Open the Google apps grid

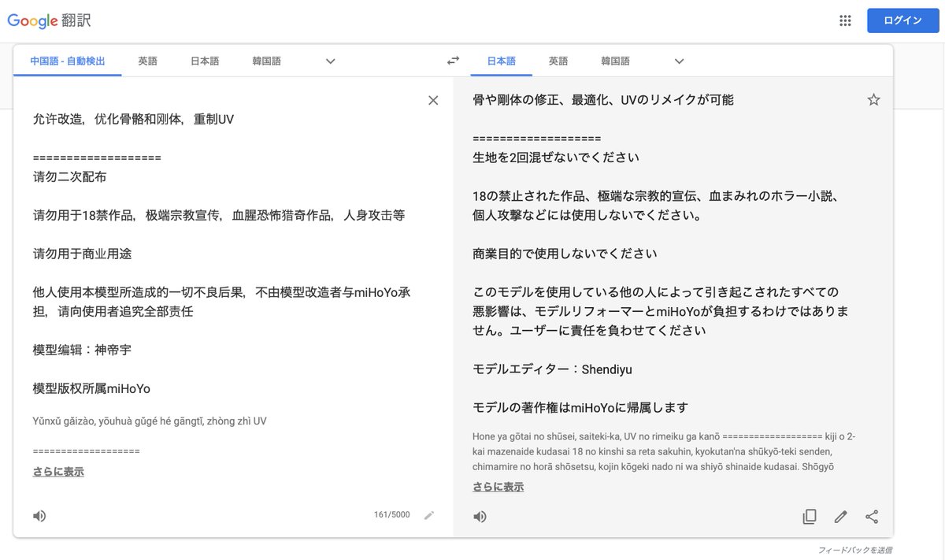click(845, 21)
